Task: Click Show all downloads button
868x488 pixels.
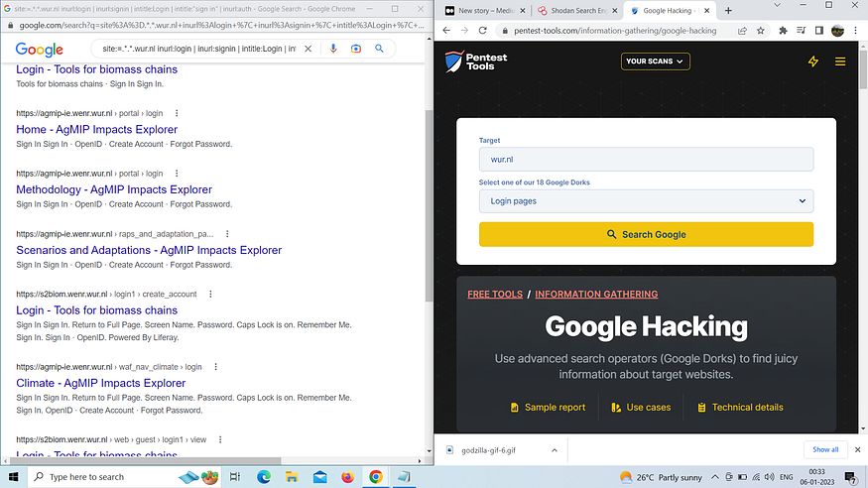Action: pyautogui.click(x=825, y=449)
